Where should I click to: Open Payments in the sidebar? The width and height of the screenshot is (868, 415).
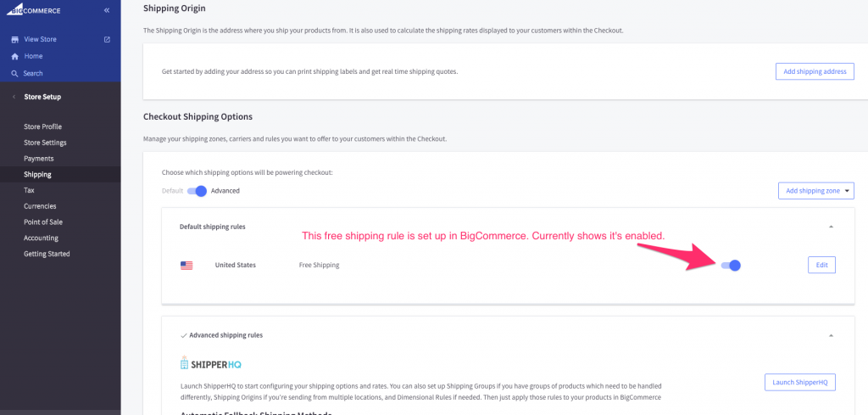coord(39,159)
